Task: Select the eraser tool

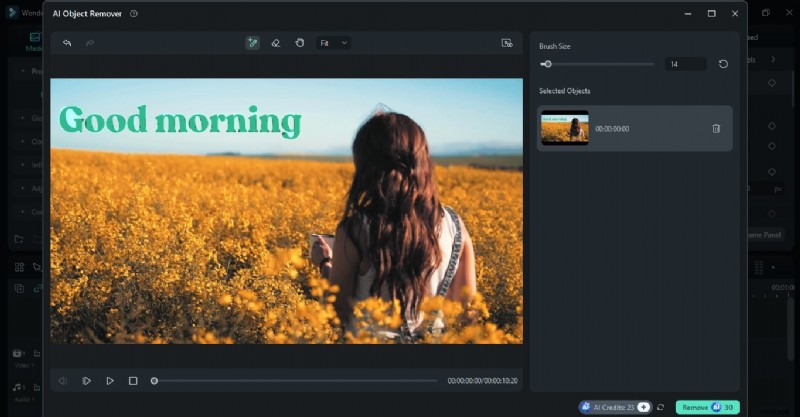Action: 275,43
